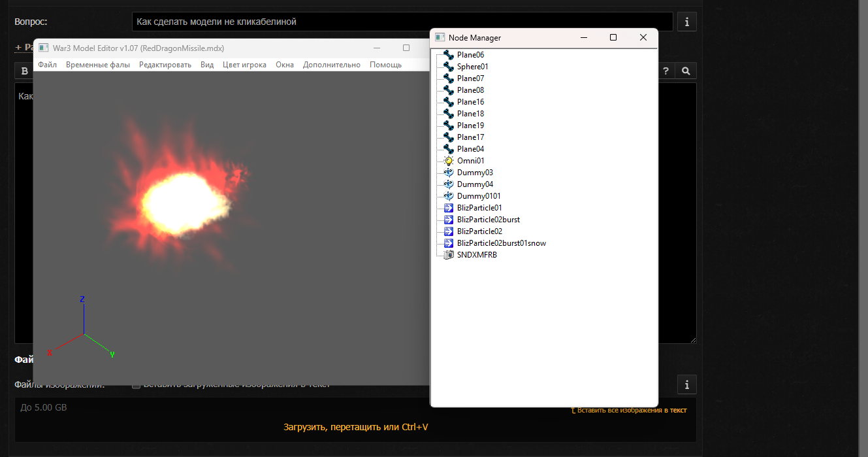Click the Dummy03 helper icon
Viewport: 868px width, 457px height.
[x=449, y=173]
